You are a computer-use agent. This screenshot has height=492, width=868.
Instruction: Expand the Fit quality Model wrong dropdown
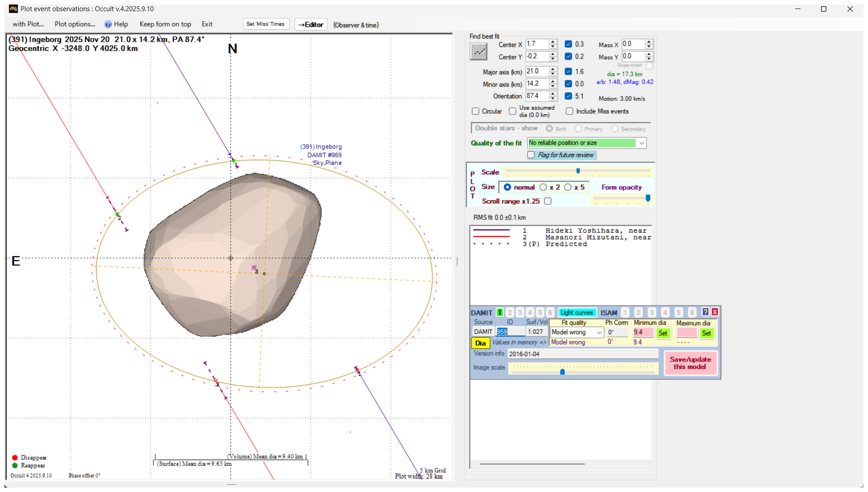599,332
